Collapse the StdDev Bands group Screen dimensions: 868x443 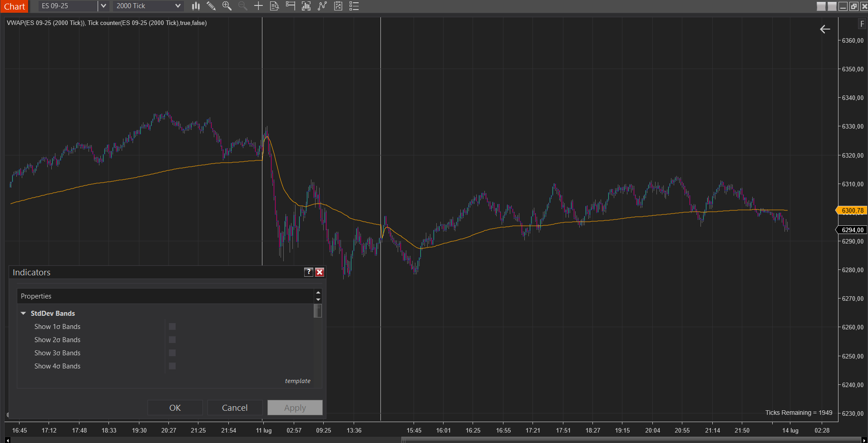pos(23,314)
